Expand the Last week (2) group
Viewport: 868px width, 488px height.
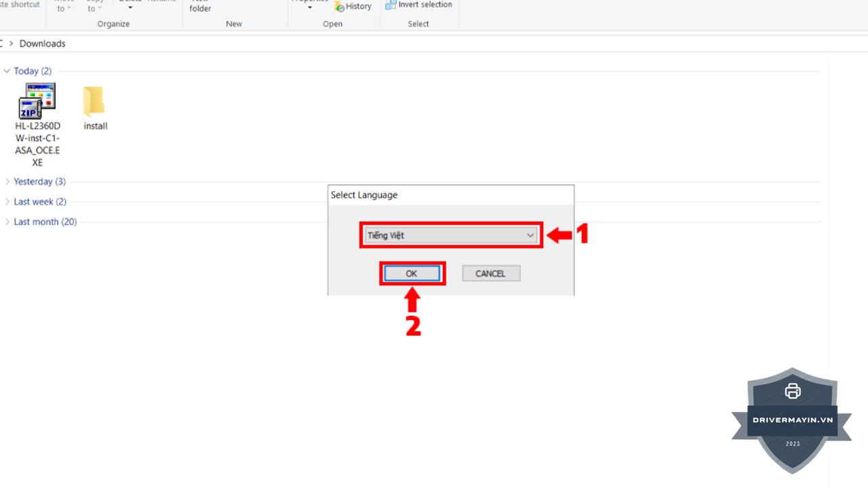pyautogui.click(x=7, y=202)
